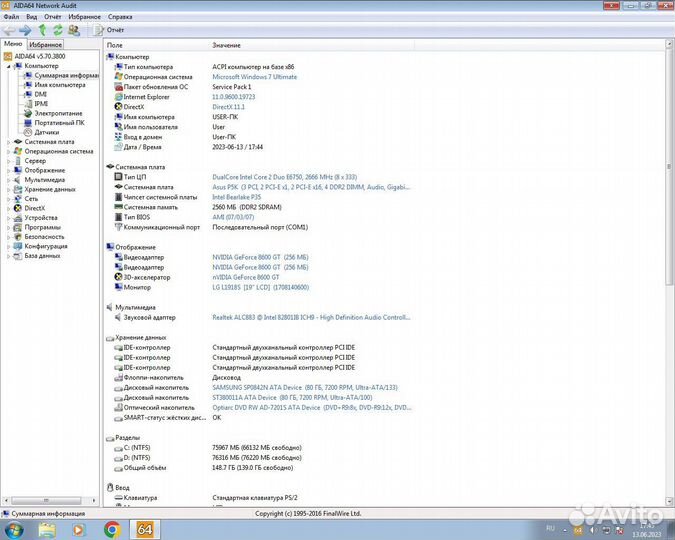Select Безопасность in the tree
This screenshot has height=540, width=675.
(44, 236)
